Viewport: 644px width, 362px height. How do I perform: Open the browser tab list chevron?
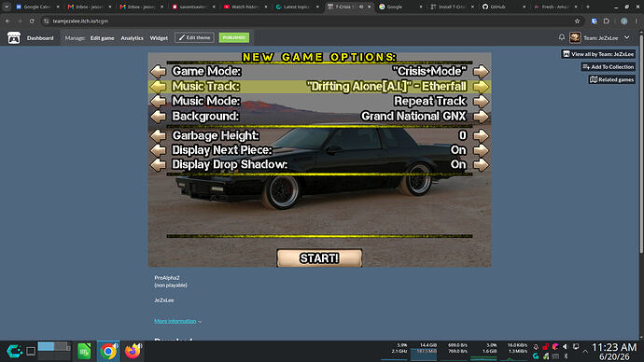click(7, 7)
